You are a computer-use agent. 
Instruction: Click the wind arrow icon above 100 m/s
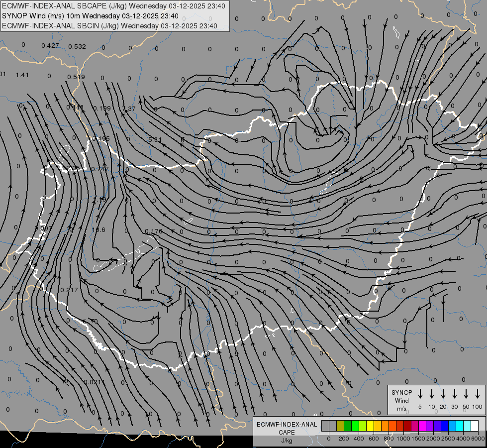pos(478,393)
